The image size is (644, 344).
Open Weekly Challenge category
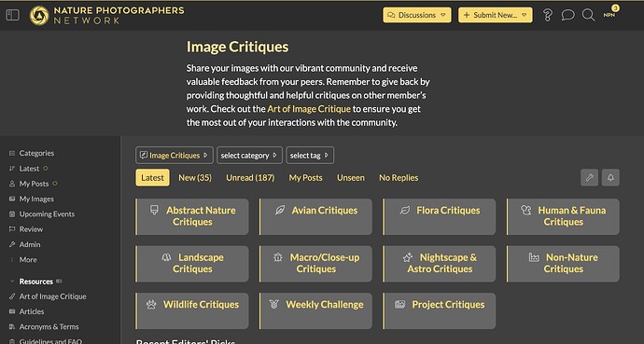click(x=315, y=310)
